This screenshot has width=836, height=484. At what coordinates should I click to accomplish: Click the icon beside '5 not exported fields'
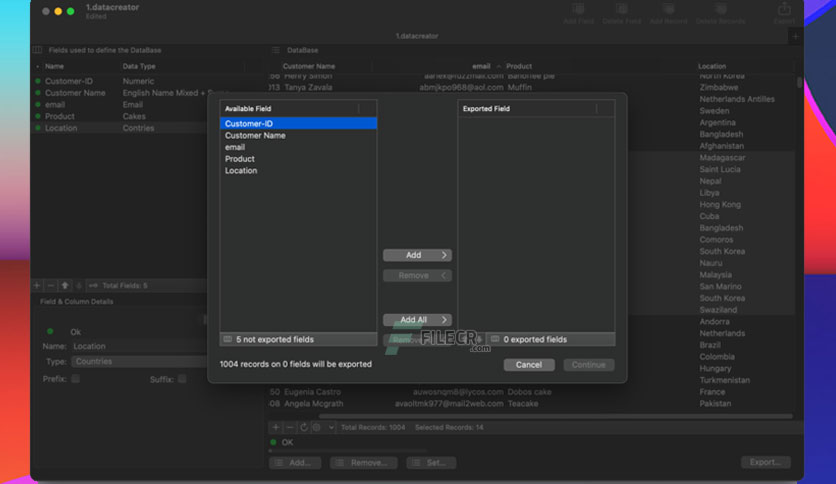click(228, 340)
